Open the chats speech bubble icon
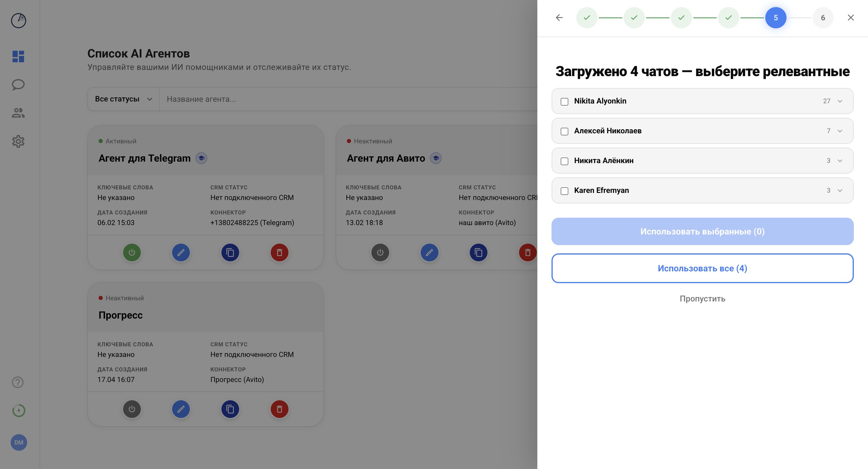This screenshot has width=868, height=469. pyautogui.click(x=18, y=84)
